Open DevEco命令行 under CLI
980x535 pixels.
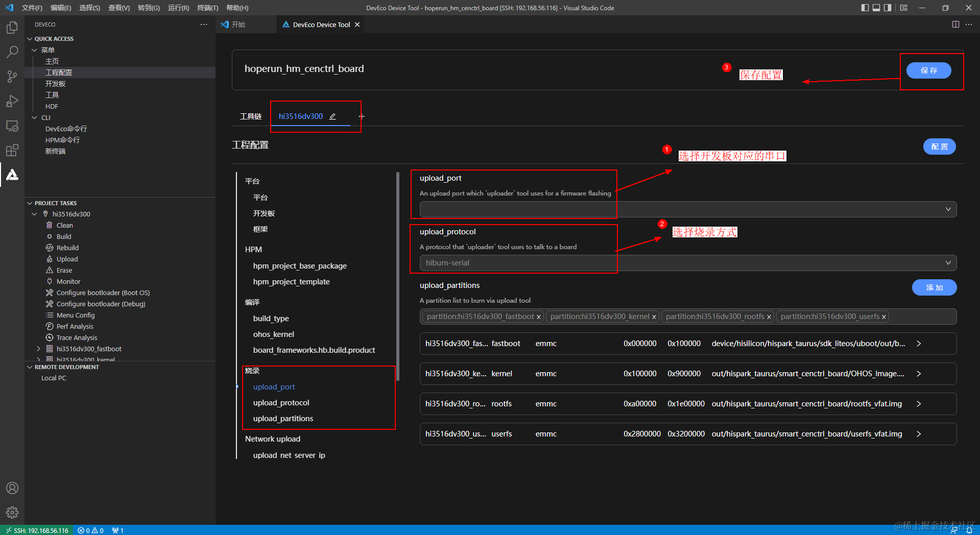(x=66, y=129)
